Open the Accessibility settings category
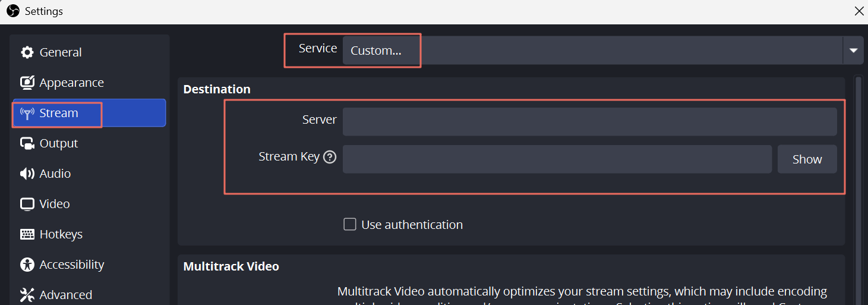The width and height of the screenshot is (868, 305). tap(89, 265)
